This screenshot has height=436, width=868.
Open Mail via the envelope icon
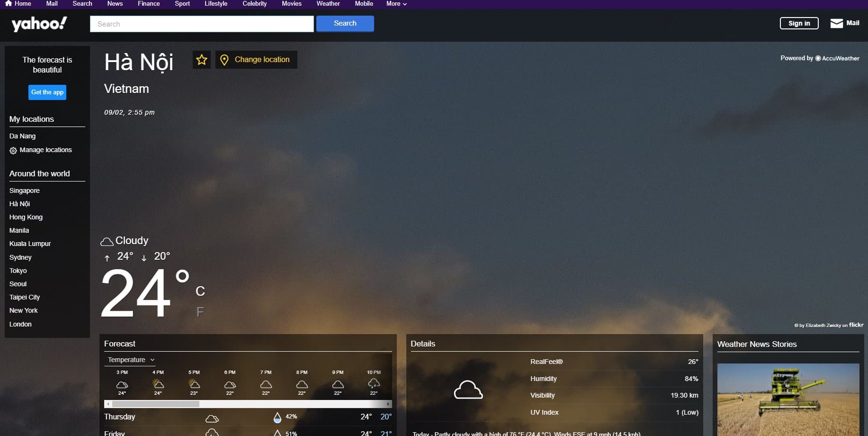pos(836,23)
